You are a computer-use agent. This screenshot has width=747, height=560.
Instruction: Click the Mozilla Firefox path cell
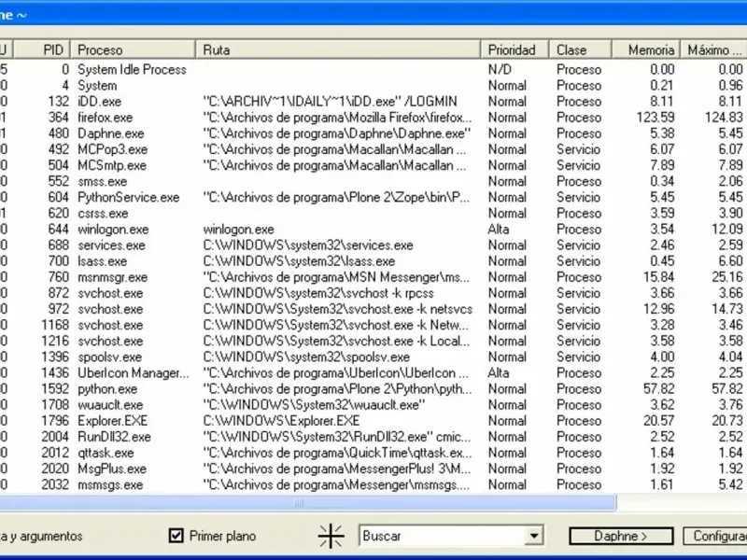pos(337,118)
